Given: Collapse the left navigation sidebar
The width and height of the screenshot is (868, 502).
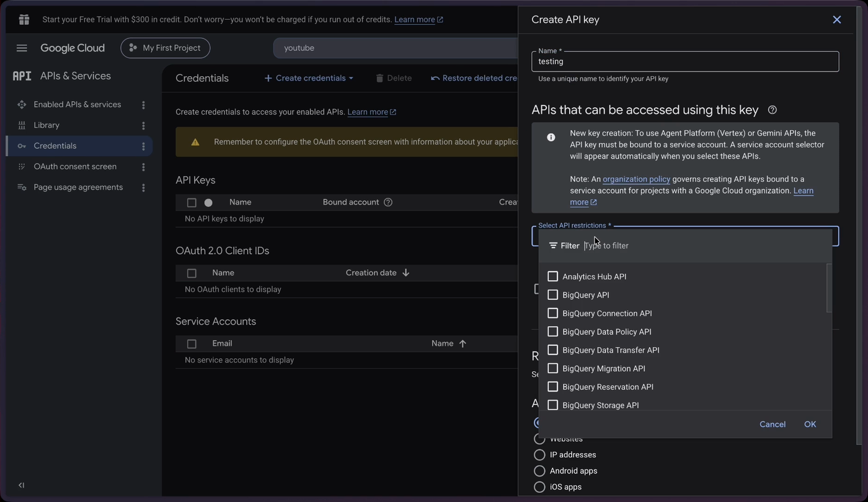Looking at the screenshot, I should 21,485.
